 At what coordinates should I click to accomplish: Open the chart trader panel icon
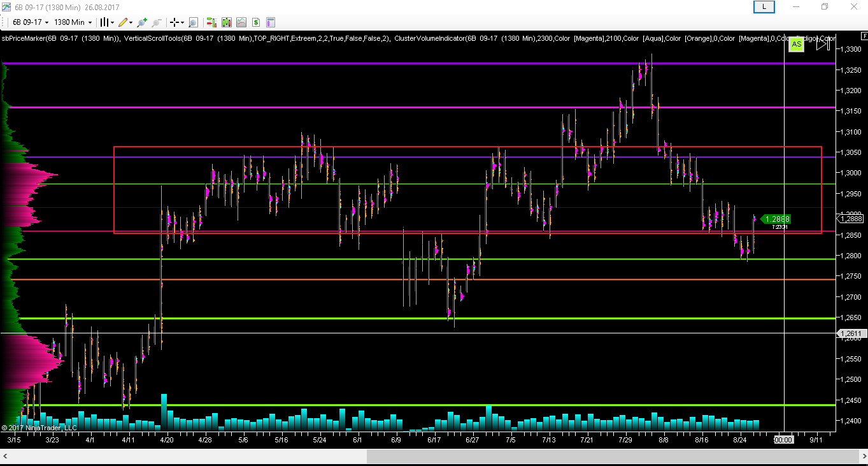pyautogui.click(x=211, y=22)
